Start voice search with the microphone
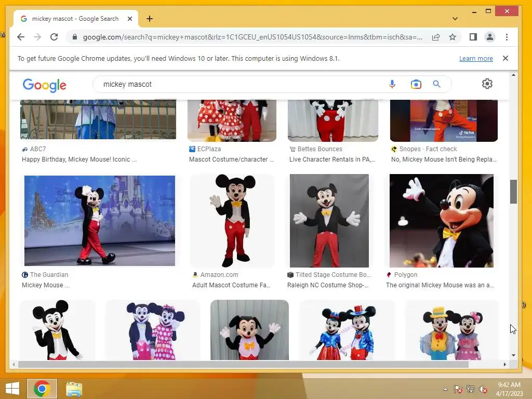 pos(392,84)
